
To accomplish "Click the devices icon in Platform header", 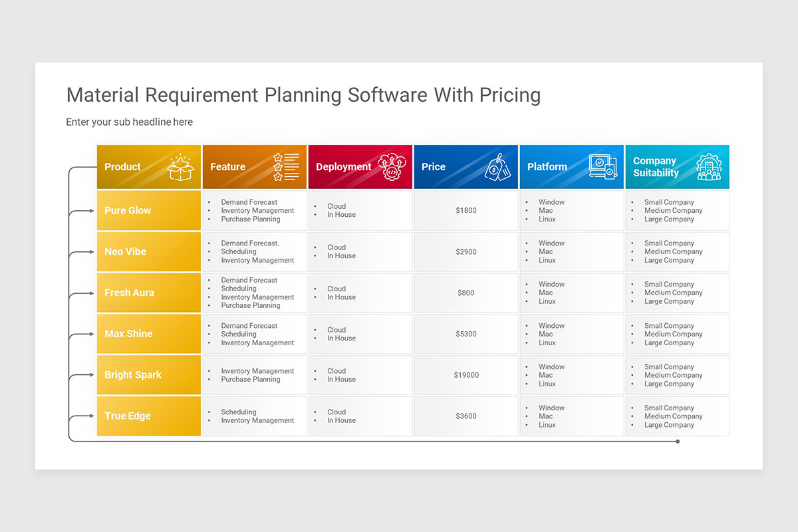I will (x=602, y=167).
